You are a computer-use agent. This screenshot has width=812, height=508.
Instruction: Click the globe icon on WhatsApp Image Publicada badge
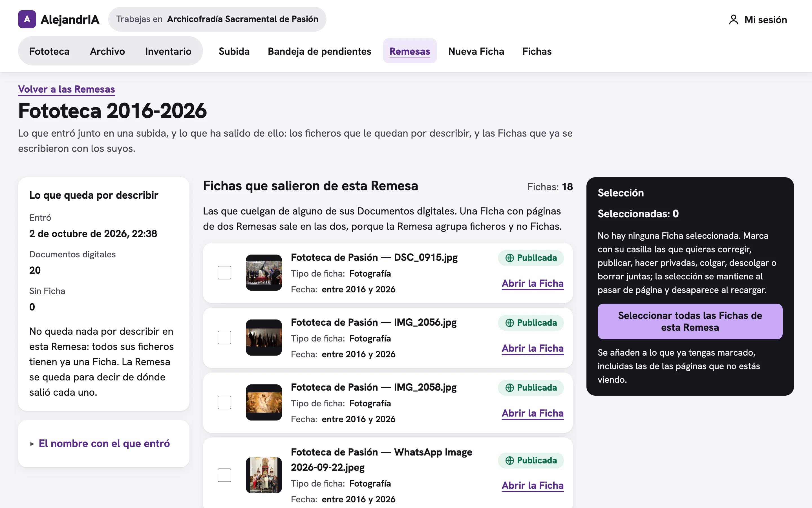pos(509,461)
